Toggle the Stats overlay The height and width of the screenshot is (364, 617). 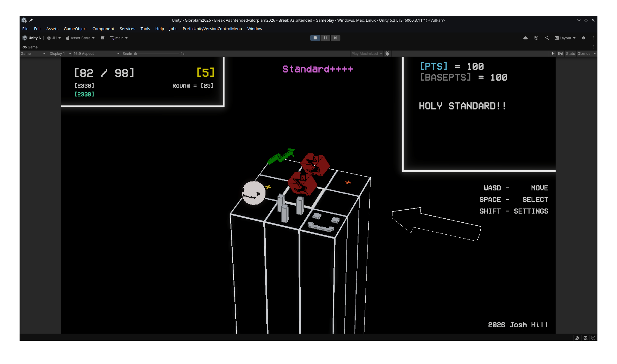[570, 54]
